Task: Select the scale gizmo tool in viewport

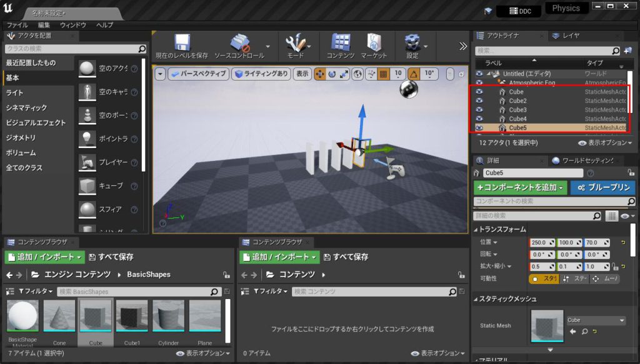Action: pyautogui.click(x=344, y=74)
